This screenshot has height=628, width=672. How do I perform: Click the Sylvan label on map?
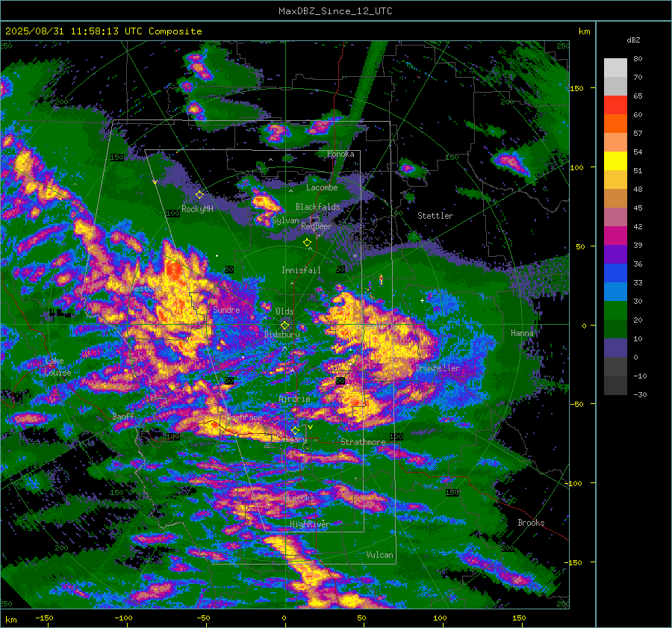(x=285, y=221)
